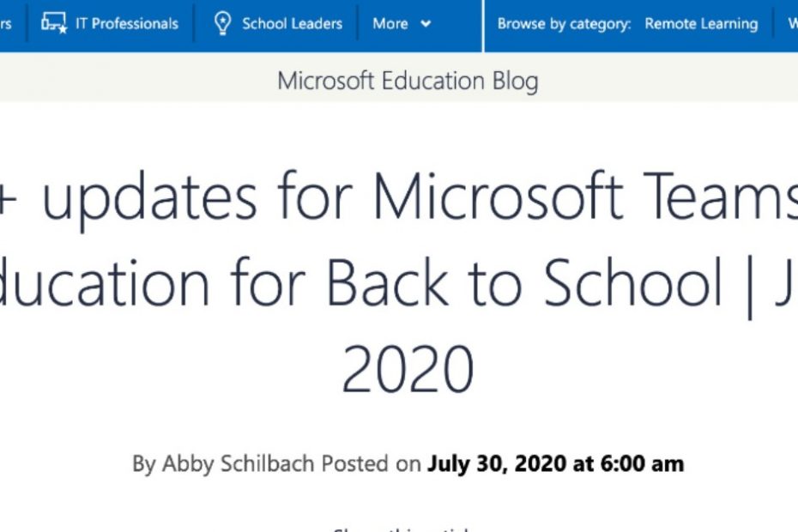This screenshot has height=532, width=798.
Task: Click the 6:00 am posting time
Action: [643, 463]
